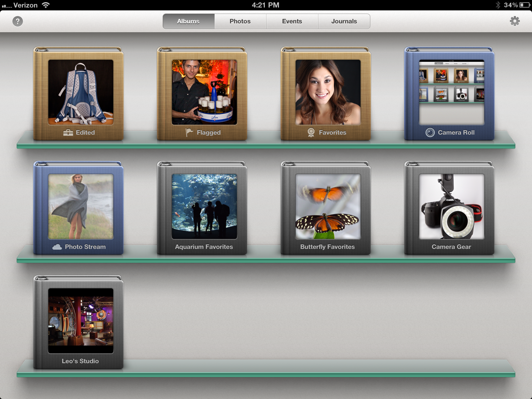Switch to the Journals tab
The height and width of the screenshot is (399, 532).
[344, 21]
